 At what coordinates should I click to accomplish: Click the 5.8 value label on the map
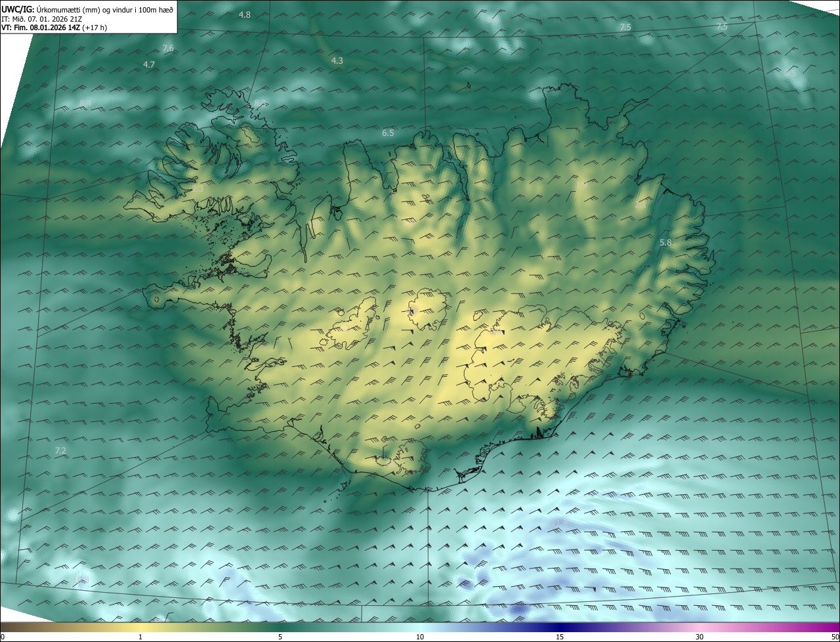pos(665,243)
